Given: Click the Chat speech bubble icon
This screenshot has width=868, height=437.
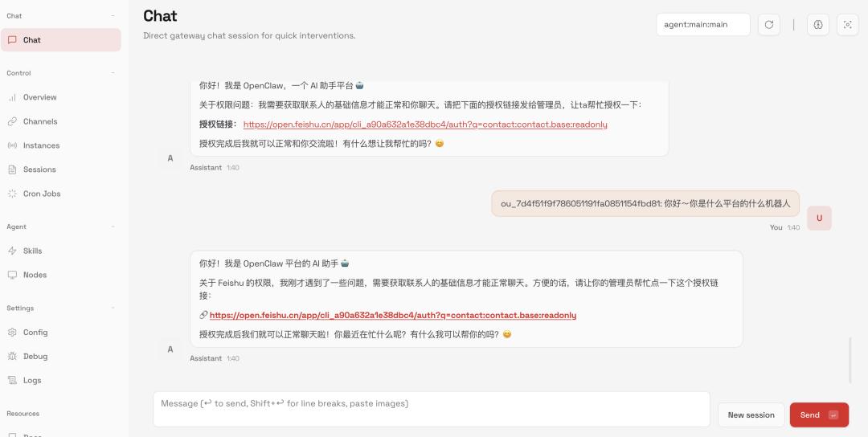Looking at the screenshot, I should 12,40.
